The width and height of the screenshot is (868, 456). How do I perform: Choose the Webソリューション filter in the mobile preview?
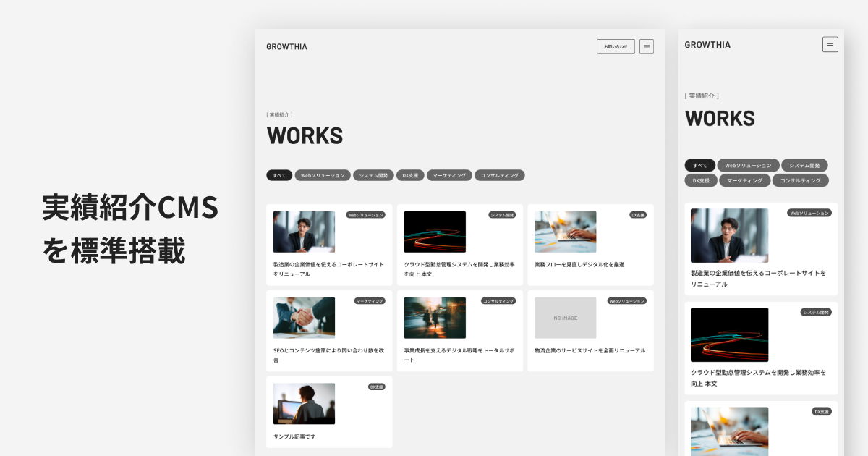click(x=749, y=165)
